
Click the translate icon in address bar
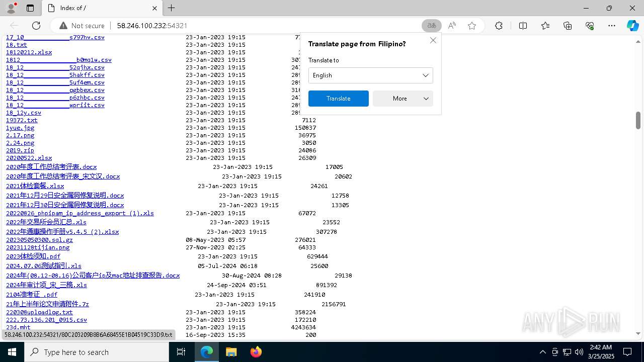[x=432, y=26]
